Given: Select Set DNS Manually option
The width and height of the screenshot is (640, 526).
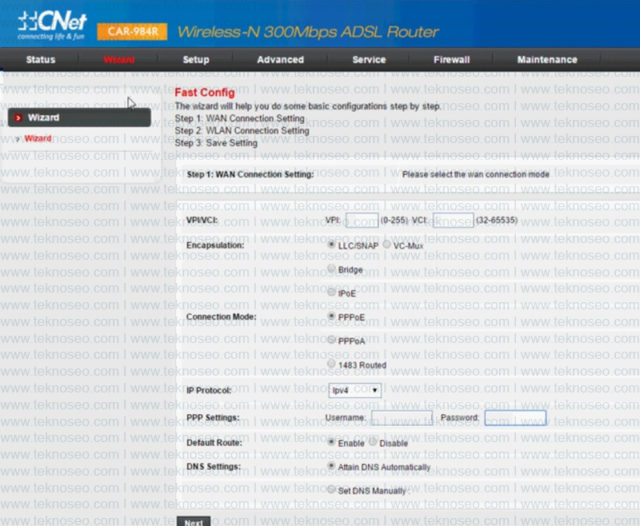Looking at the screenshot, I should (x=331, y=490).
